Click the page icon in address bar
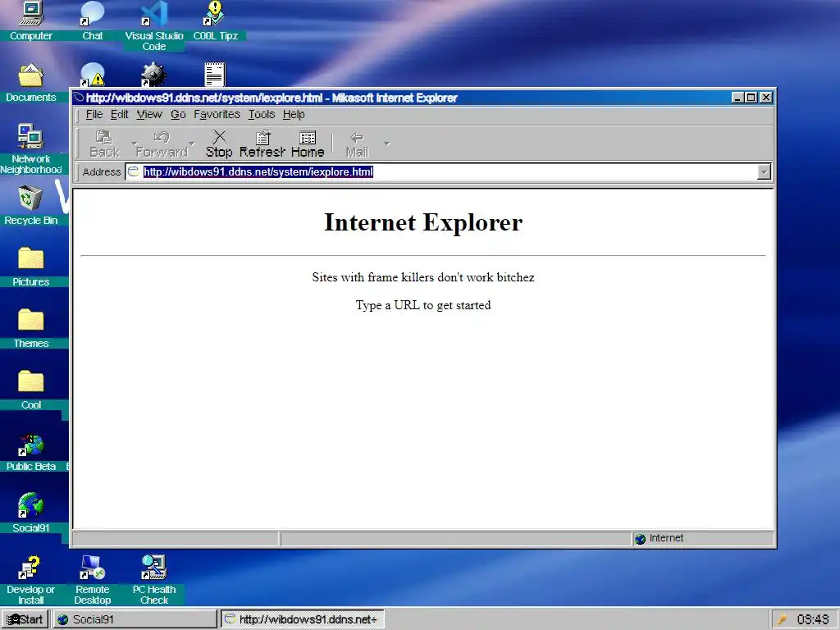The width and height of the screenshot is (840, 630). coord(134,172)
